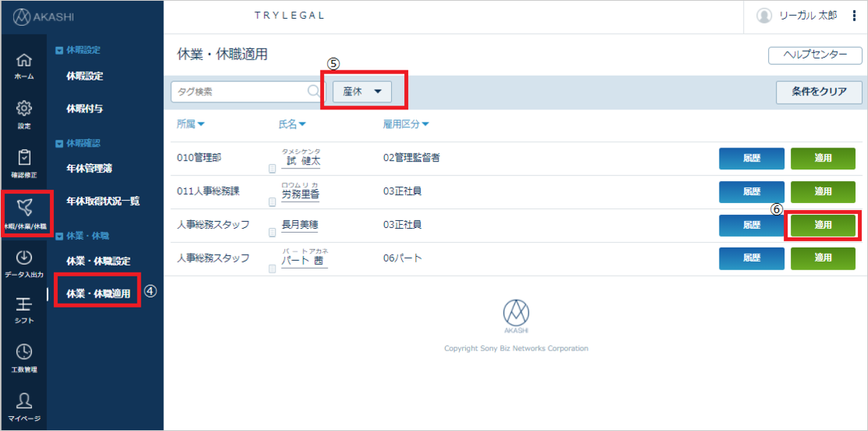Click the 02管理監督者 employment cell
868x431 pixels.
pyautogui.click(x=411, y=159)
